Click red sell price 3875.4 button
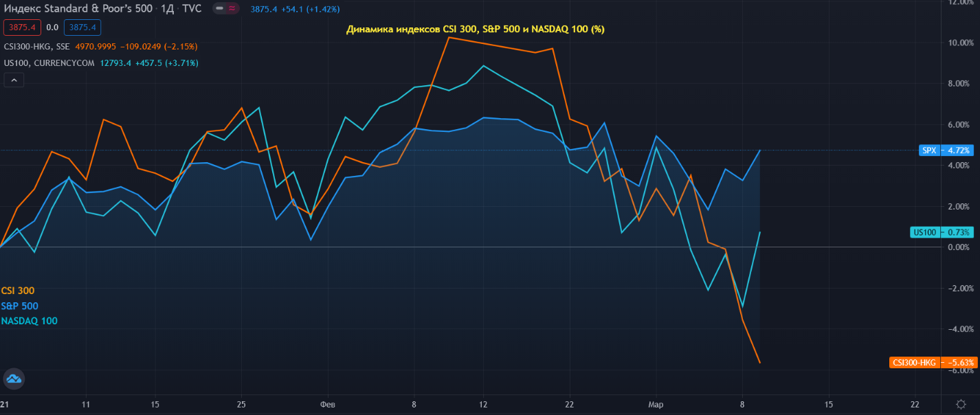 [23, 27]
